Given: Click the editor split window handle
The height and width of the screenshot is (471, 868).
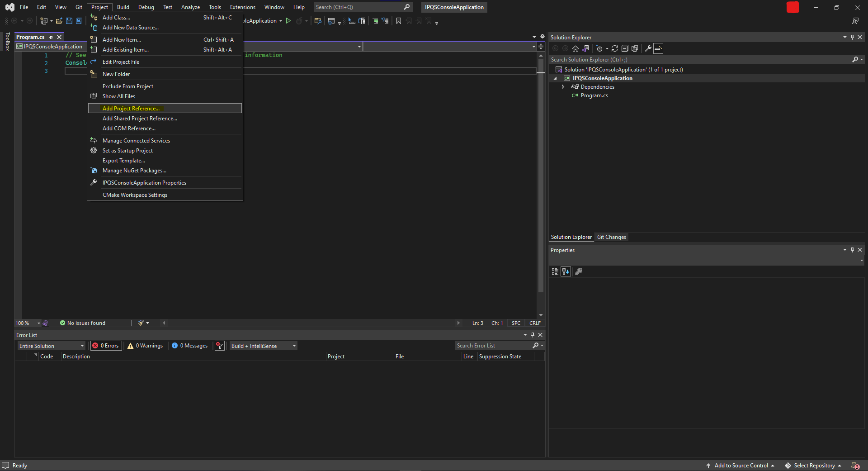Looking at the screenshot, I should pos(541,46).
